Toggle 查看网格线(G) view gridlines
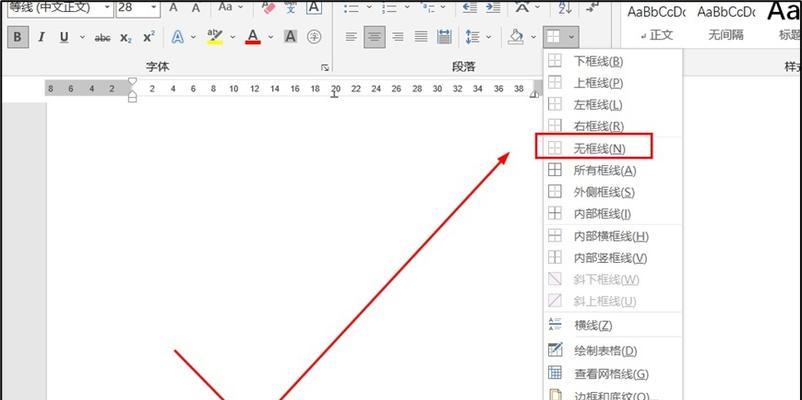802x400 pixels. pos(612,374)
